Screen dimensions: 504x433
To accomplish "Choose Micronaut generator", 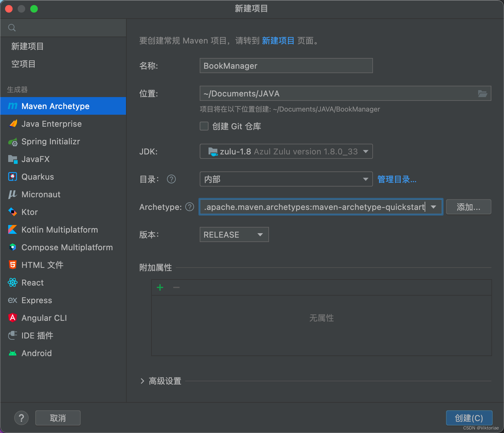I will tap(63, 194).
